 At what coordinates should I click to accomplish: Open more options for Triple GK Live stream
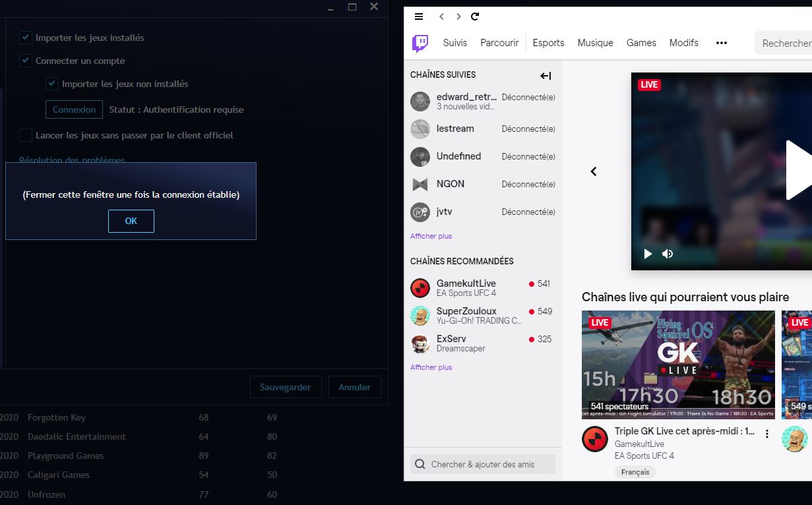coord(766,434)
